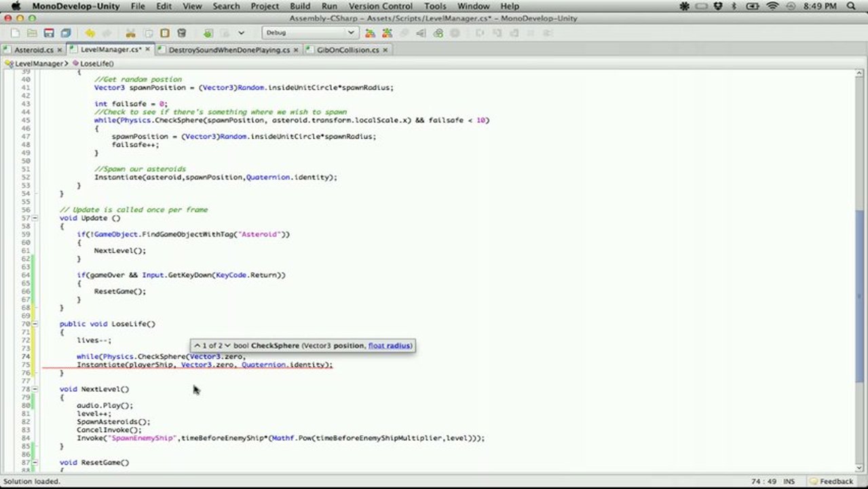Click 'lives--;' statement on line 72
The width and height of the screenshot is (868, 489).
click(94, 340)
